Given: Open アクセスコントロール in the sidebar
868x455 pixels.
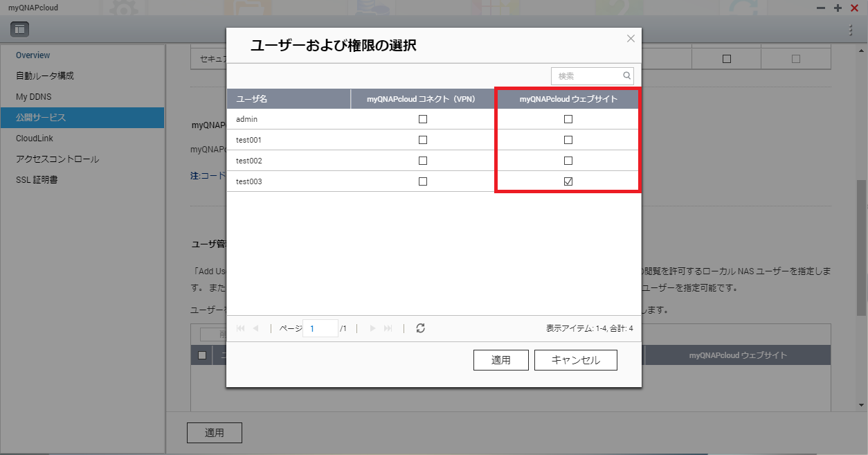Looking at the screenshot, I should pos(82,159).
